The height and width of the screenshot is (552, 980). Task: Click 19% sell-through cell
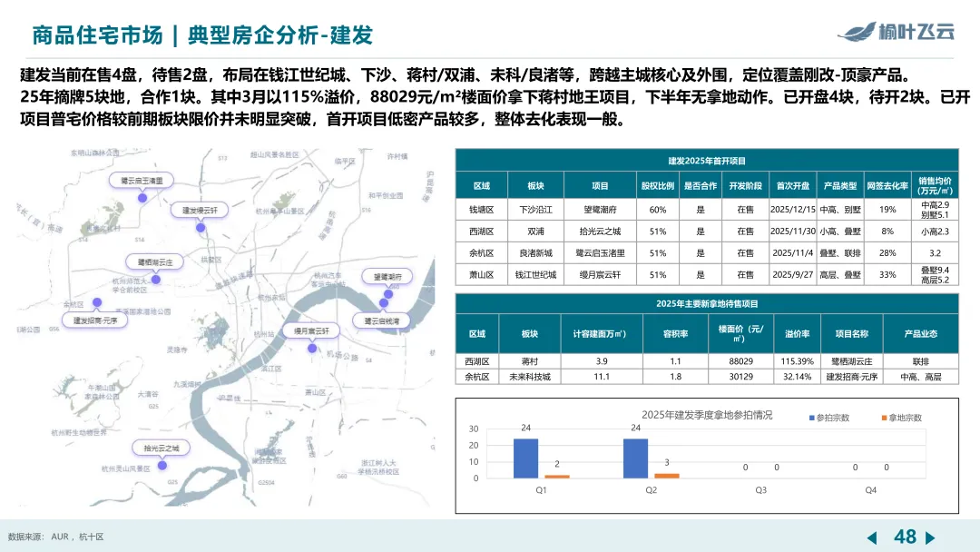pos(887,210)
